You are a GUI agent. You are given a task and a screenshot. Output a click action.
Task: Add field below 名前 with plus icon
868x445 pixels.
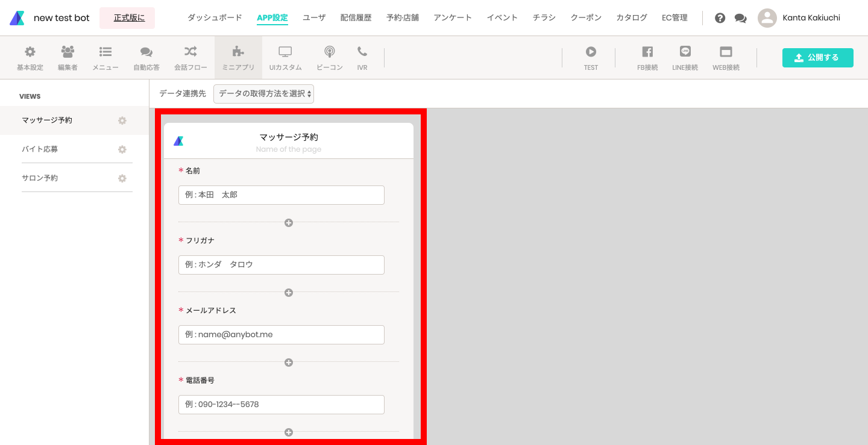(289, 223)
